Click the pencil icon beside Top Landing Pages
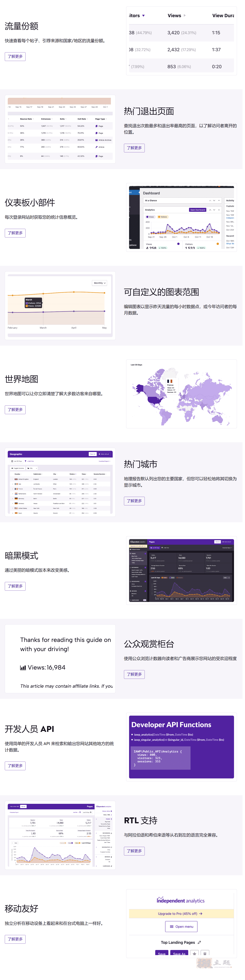 pos(201,943)
